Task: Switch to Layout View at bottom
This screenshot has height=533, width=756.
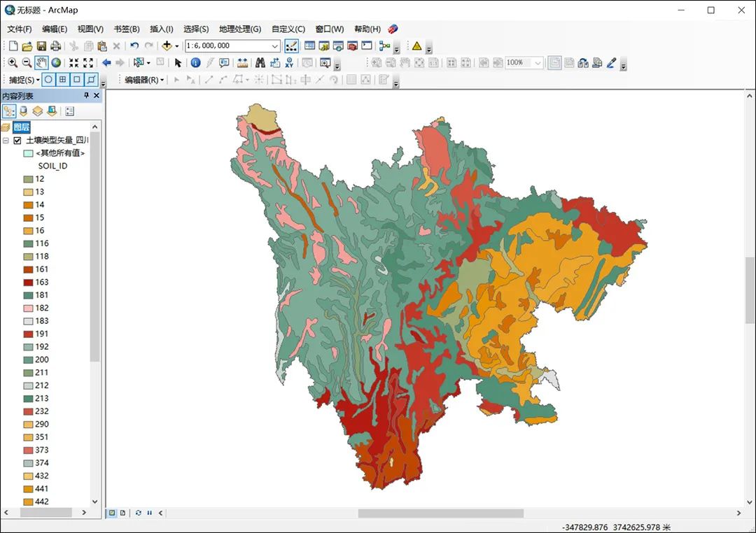Action: pos(122,513)
